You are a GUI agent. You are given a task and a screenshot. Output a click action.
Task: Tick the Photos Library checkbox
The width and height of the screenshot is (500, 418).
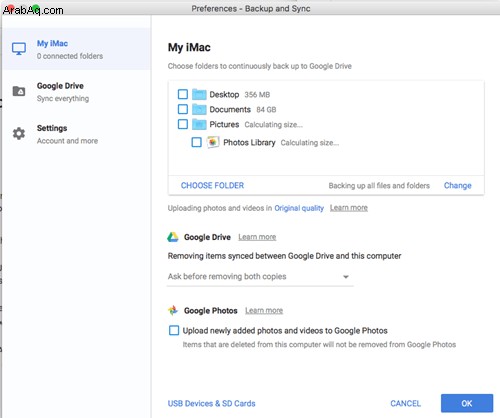click(x=196, y=142)
